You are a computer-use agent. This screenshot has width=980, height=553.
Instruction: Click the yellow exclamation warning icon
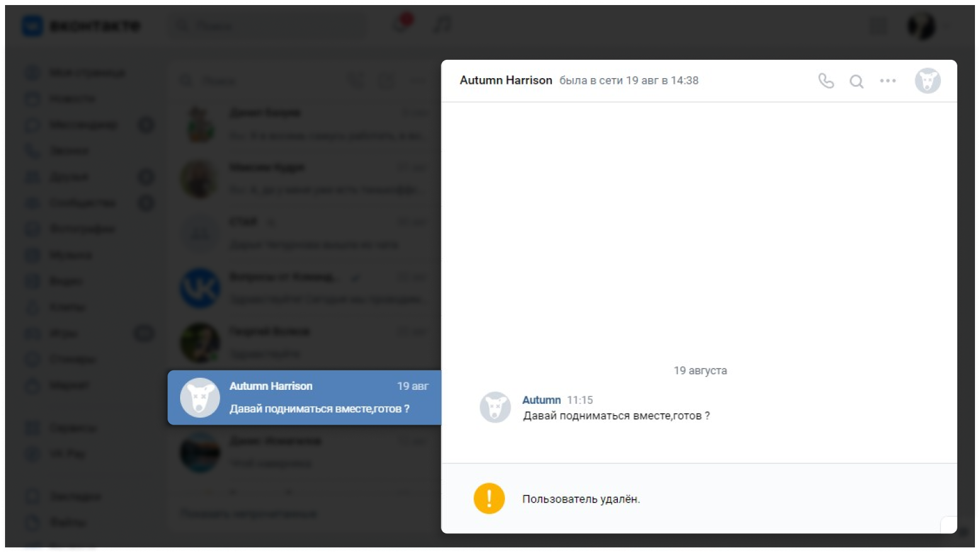point(489,499)
